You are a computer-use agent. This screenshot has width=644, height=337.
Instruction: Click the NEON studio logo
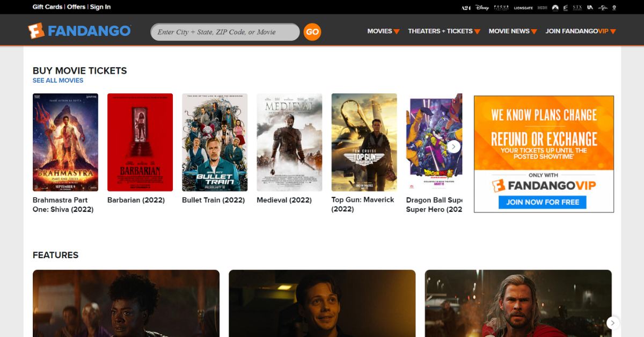pos(541,8)
